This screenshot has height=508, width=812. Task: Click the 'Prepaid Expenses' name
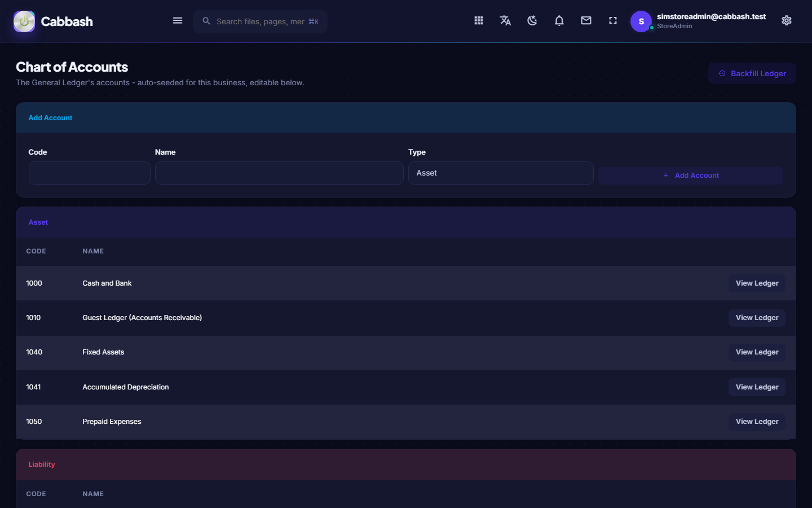[x=112, y=422]
